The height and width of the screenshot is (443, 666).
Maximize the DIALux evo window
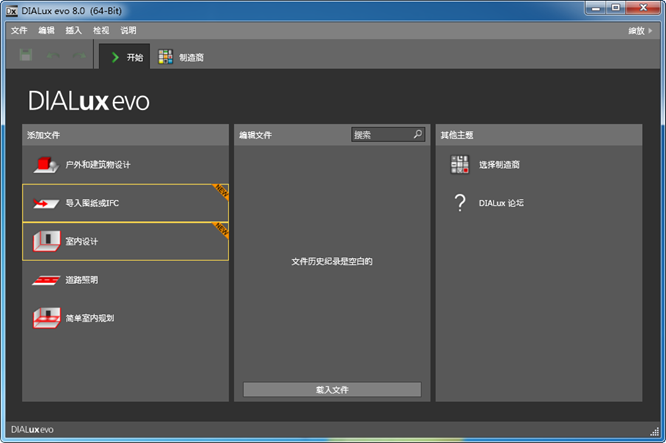pyautogui.click(x=615, y=8)
